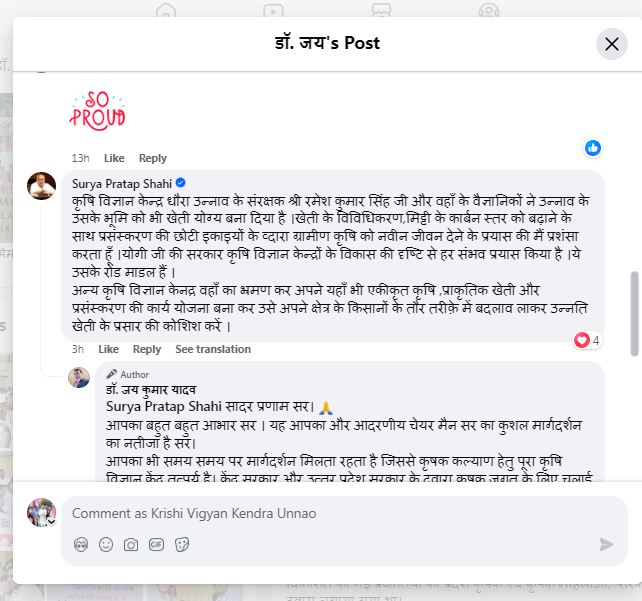This screenshot has width=642, height=601.
Task: Attach a photo using camera icon
Action: tap(131, 545)
